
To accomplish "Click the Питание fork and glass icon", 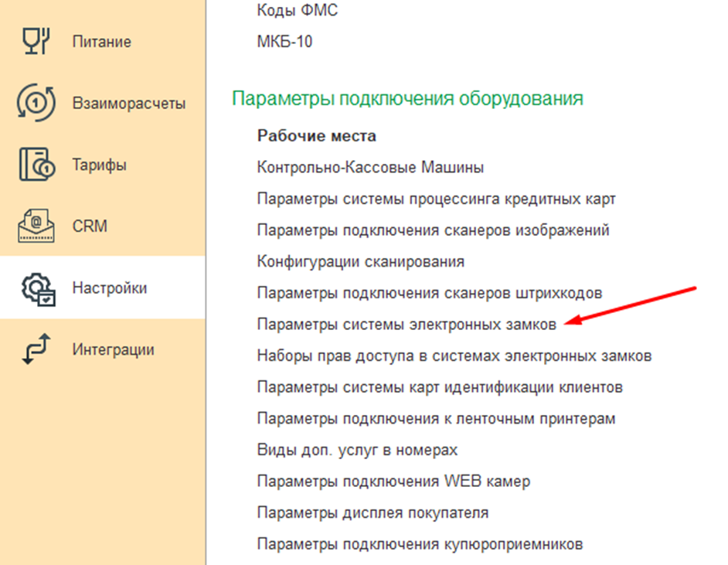I will [36, 41].
